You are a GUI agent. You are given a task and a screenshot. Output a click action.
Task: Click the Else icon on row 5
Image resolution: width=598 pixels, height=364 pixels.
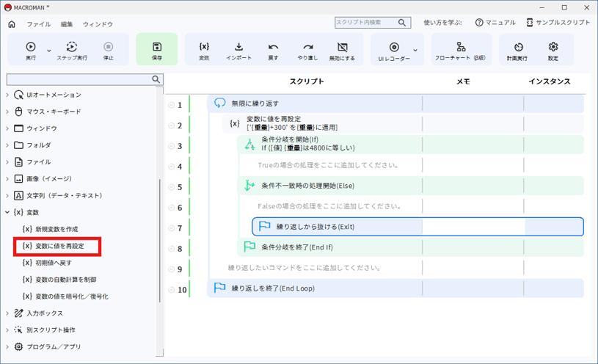(x=249, y=186)
